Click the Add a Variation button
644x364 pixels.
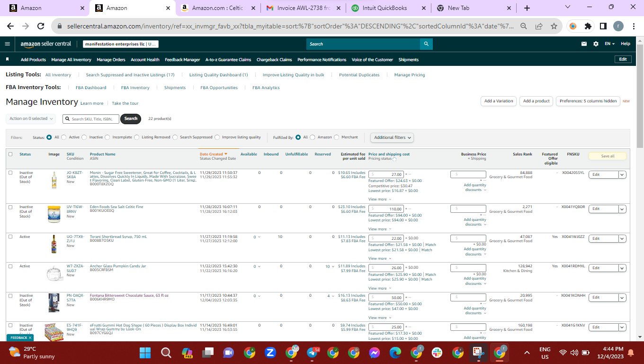point(499,101)
